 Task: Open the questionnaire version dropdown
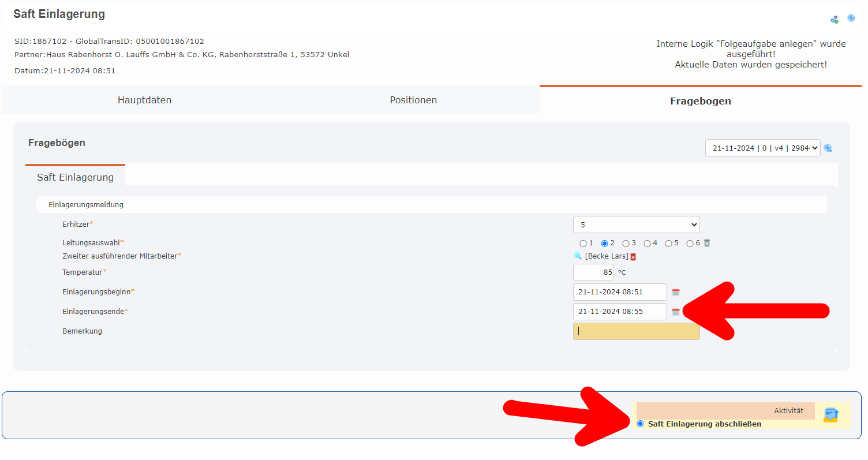point(762,148)
